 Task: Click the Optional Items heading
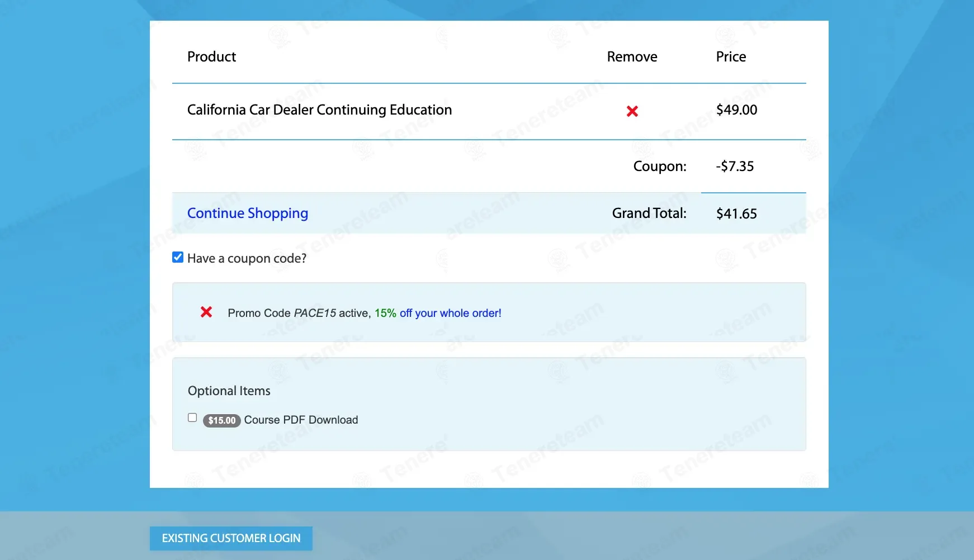click(229, 391)
